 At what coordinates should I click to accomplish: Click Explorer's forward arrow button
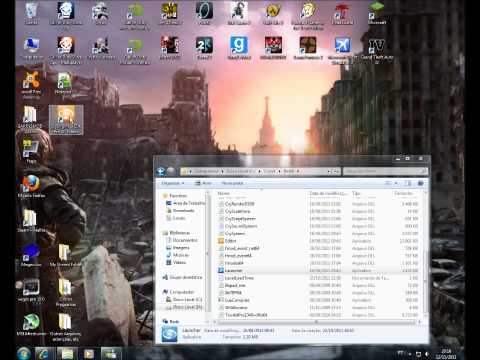click(171, 171)
